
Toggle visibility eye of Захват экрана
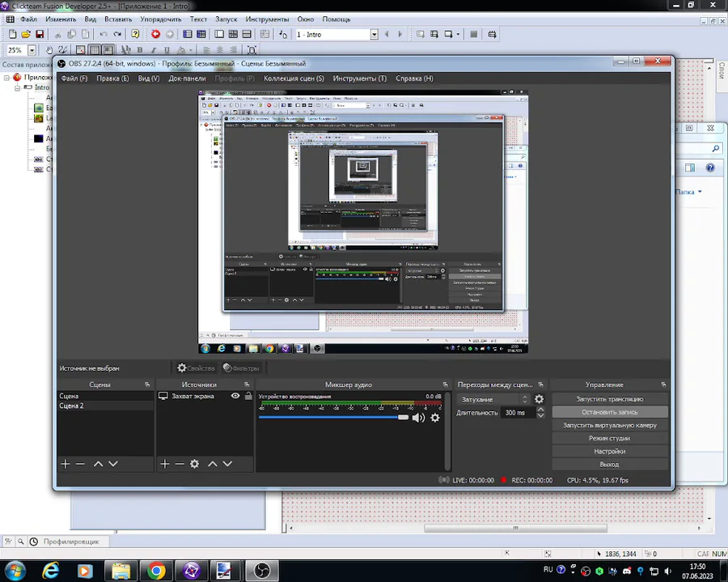point(235,396)
